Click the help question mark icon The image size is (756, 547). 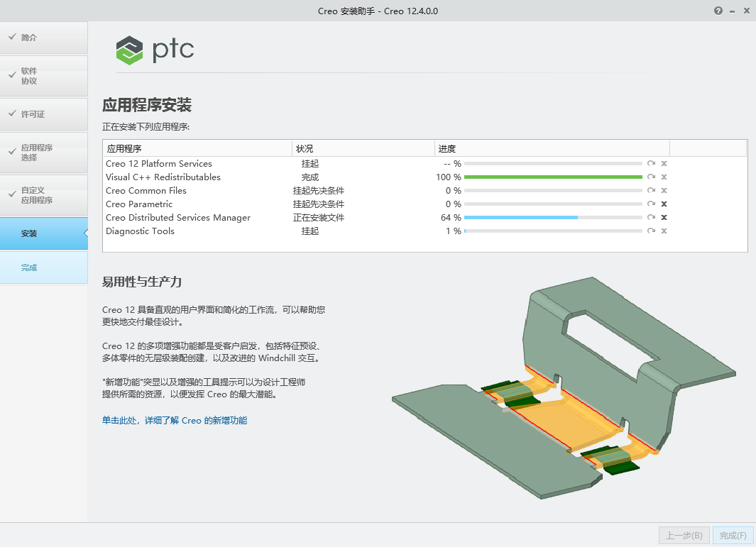pos(718,11)
